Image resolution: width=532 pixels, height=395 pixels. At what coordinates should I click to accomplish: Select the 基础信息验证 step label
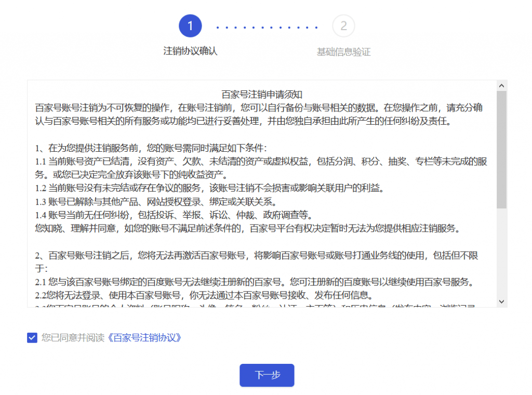coord(343,52)
